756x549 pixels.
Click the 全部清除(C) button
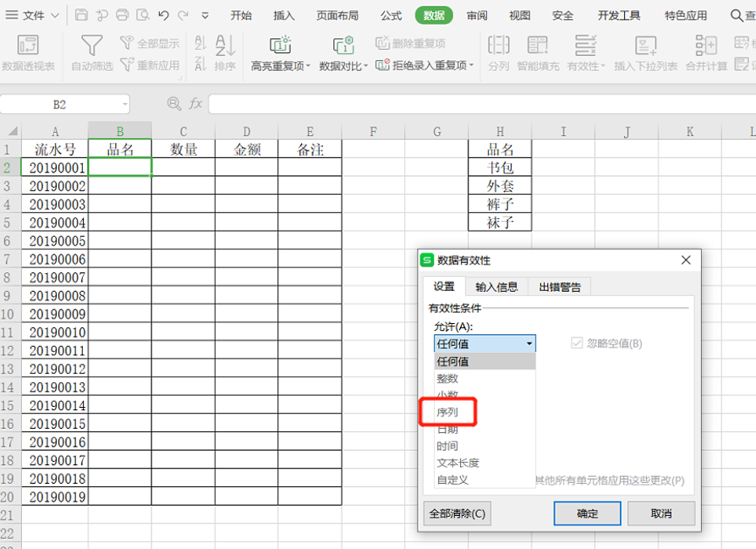pos(457,513)
